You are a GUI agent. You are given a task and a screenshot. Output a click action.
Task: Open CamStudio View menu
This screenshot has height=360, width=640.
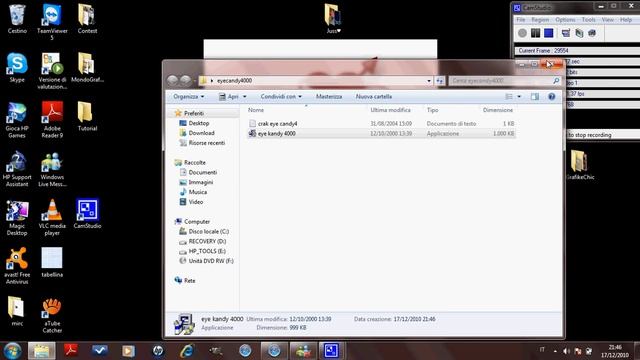608,20
